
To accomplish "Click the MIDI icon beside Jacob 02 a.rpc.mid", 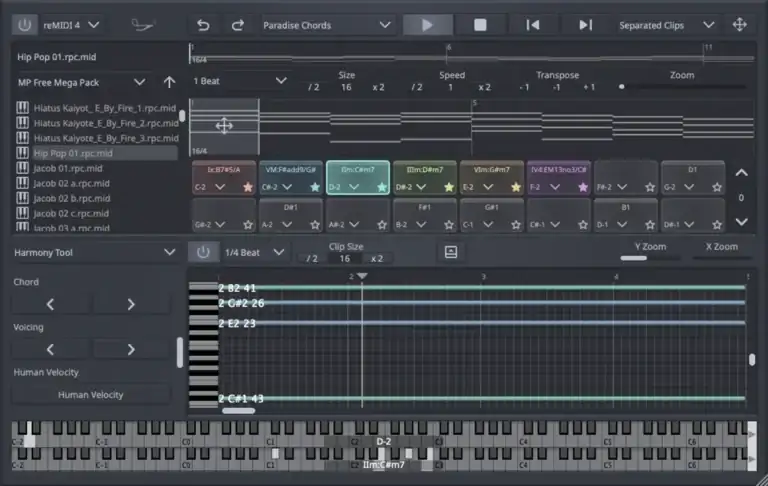I will tap(22, 183).
